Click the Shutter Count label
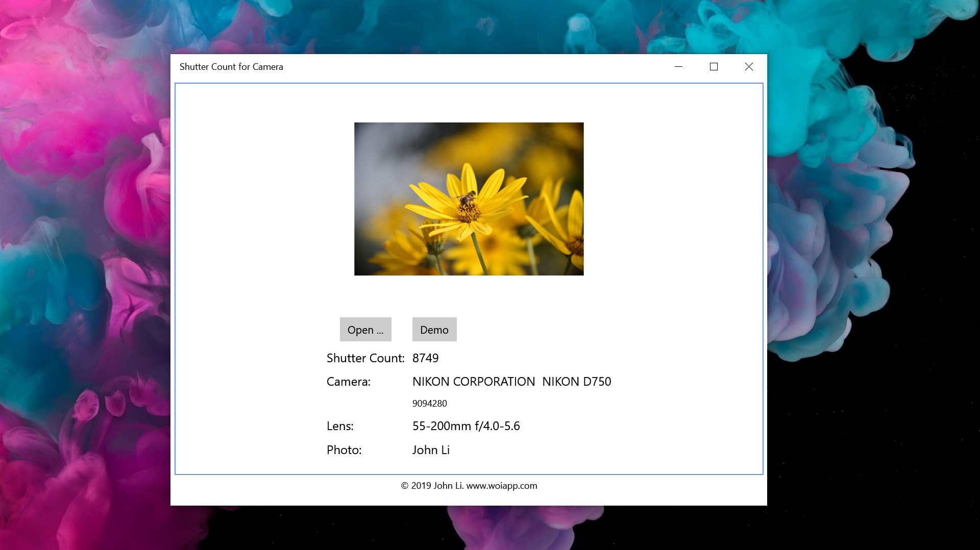The height and width of the screenshot is (550, 980). coord(365,358)
